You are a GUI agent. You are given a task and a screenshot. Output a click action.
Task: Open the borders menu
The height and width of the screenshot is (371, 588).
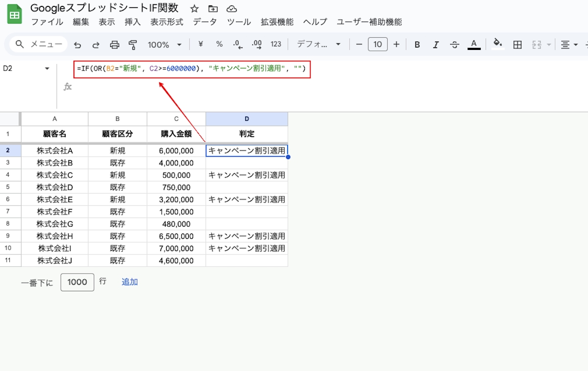click(x=517, y=45)
